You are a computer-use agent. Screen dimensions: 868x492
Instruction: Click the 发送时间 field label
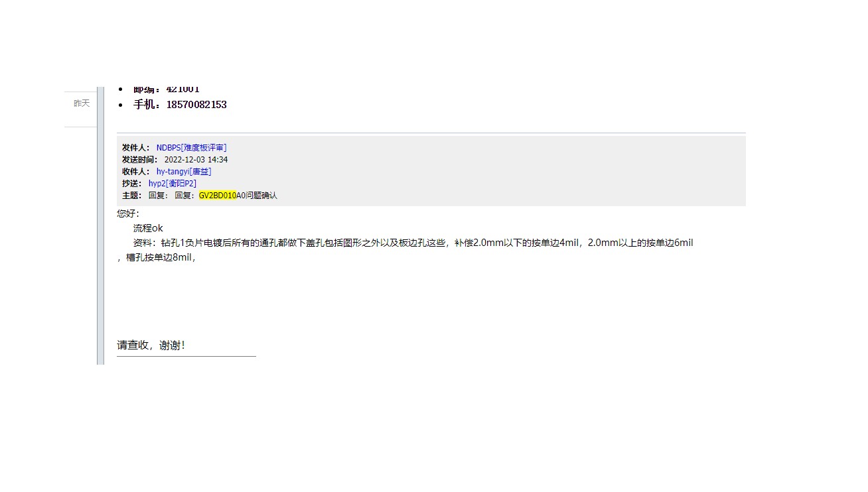coord(140,160)
